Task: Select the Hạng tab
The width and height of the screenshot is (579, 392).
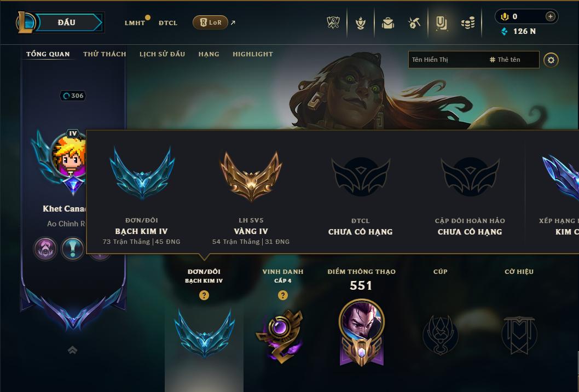Action: click(209, 54)
